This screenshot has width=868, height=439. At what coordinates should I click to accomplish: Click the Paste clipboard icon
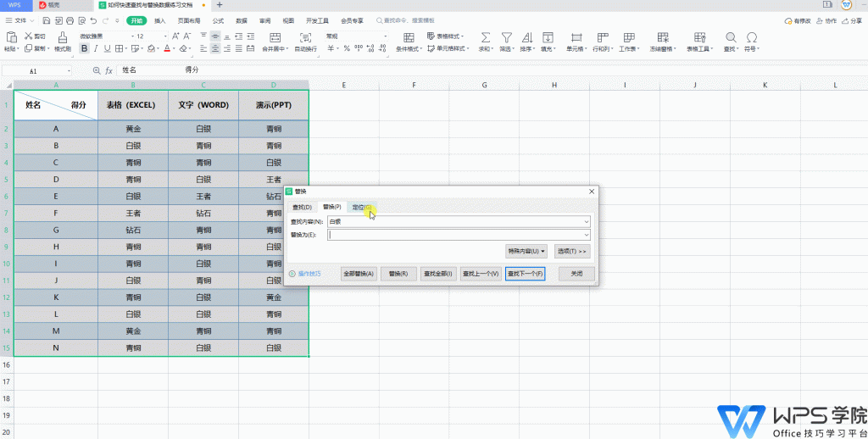coord(11,37)
